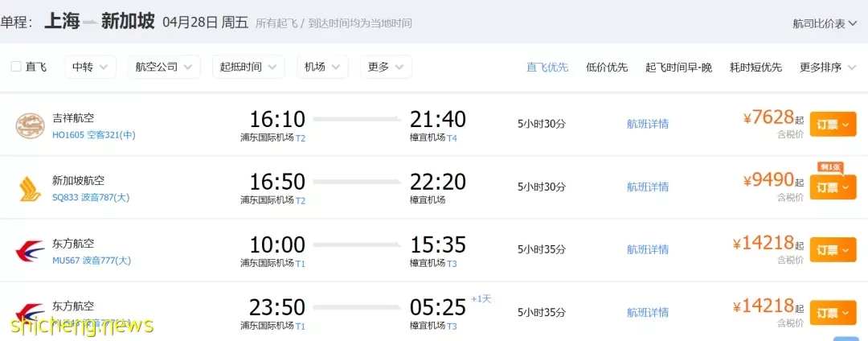Open 航班详情 link for flight MU567

(x=648, y=250)
